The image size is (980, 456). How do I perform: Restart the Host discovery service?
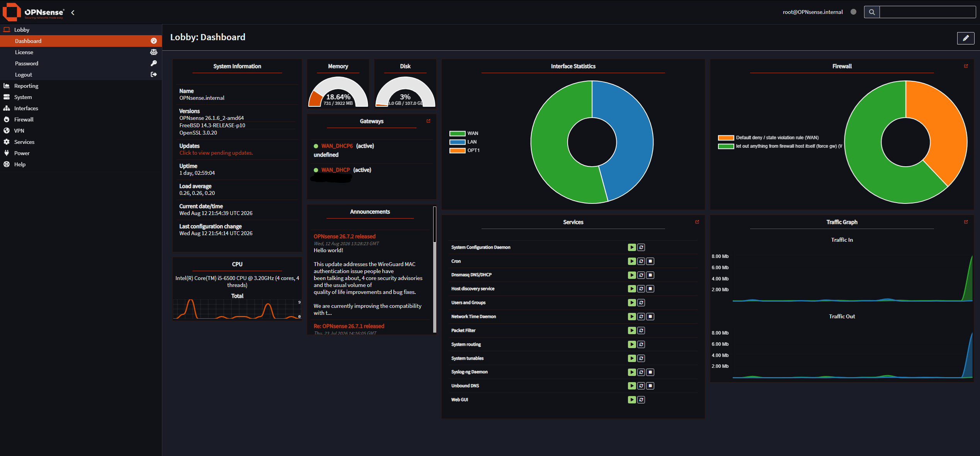point(641,289)
